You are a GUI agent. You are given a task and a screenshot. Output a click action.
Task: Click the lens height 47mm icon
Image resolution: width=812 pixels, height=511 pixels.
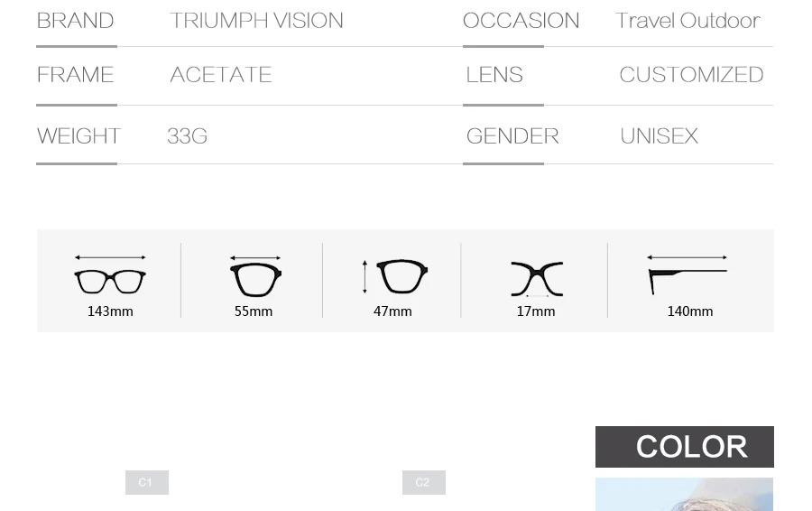coord(396,276)
